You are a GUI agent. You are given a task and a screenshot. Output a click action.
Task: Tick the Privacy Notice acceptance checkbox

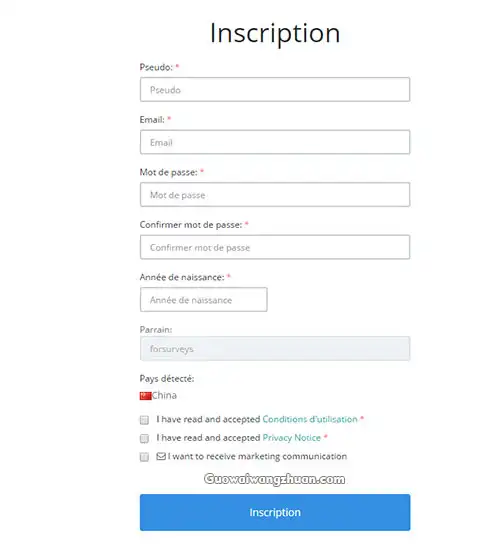coord(144,438)
